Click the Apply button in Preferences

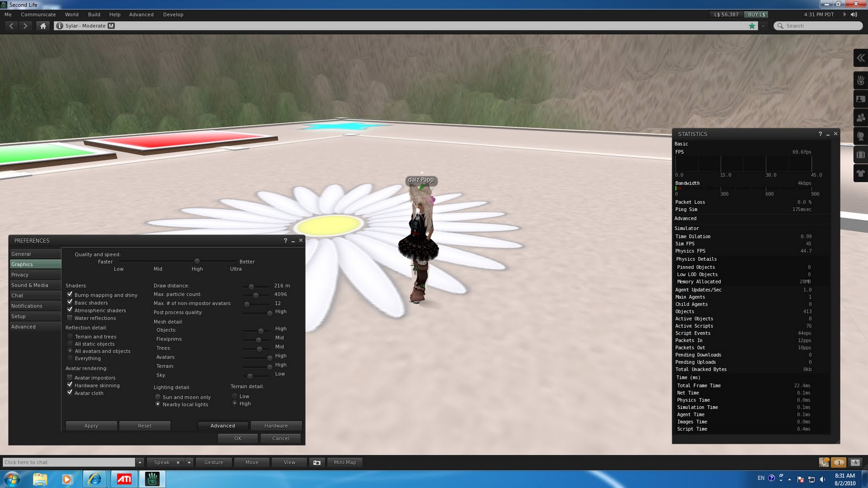pos(91,426)
